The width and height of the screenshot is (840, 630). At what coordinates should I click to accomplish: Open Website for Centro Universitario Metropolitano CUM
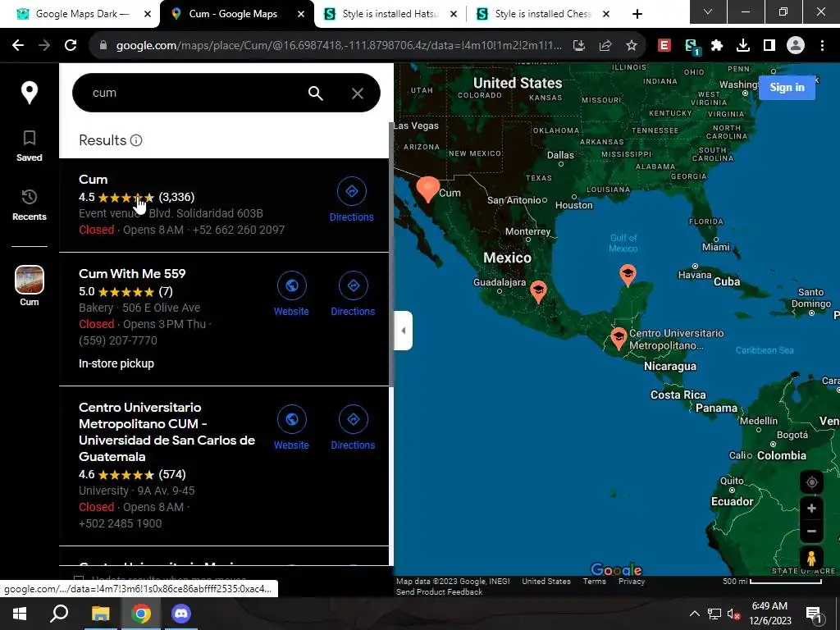(x=291, y=428)
